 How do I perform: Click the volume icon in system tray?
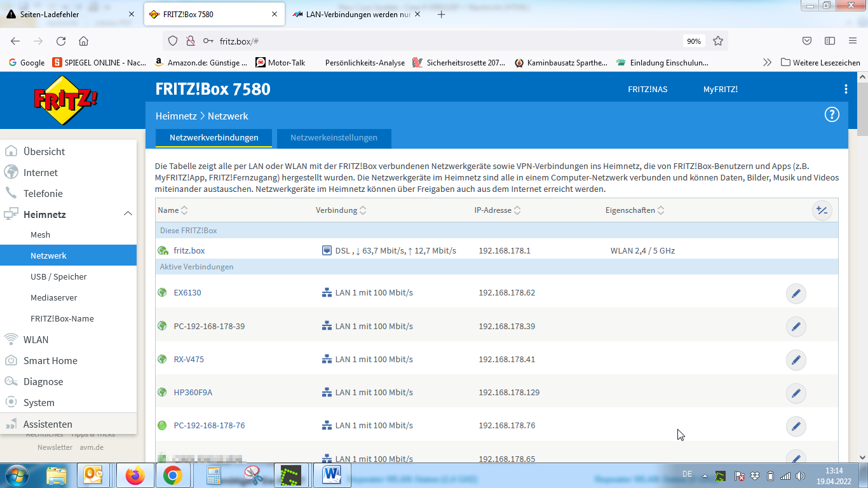coord(800,476)
